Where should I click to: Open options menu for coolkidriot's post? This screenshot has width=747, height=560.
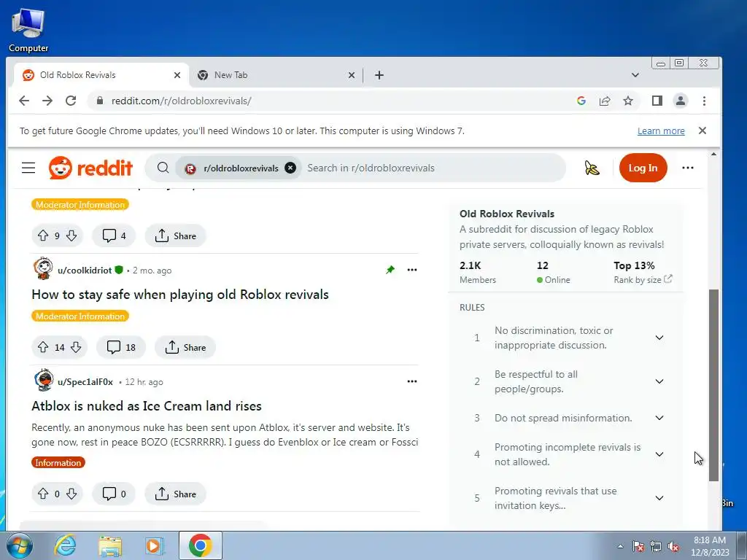pyautogui.click(x=412, y=270)
